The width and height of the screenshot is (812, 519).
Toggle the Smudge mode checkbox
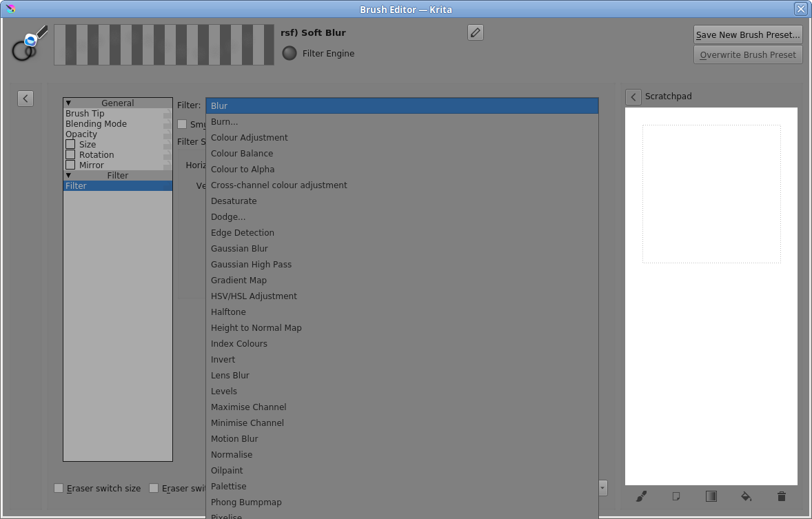[182, 124]
